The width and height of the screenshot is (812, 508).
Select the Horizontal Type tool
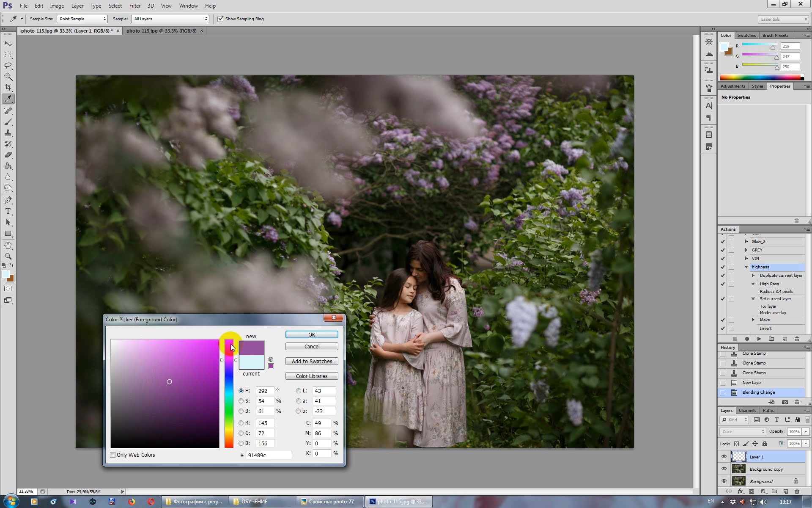(x=8, y=211)
